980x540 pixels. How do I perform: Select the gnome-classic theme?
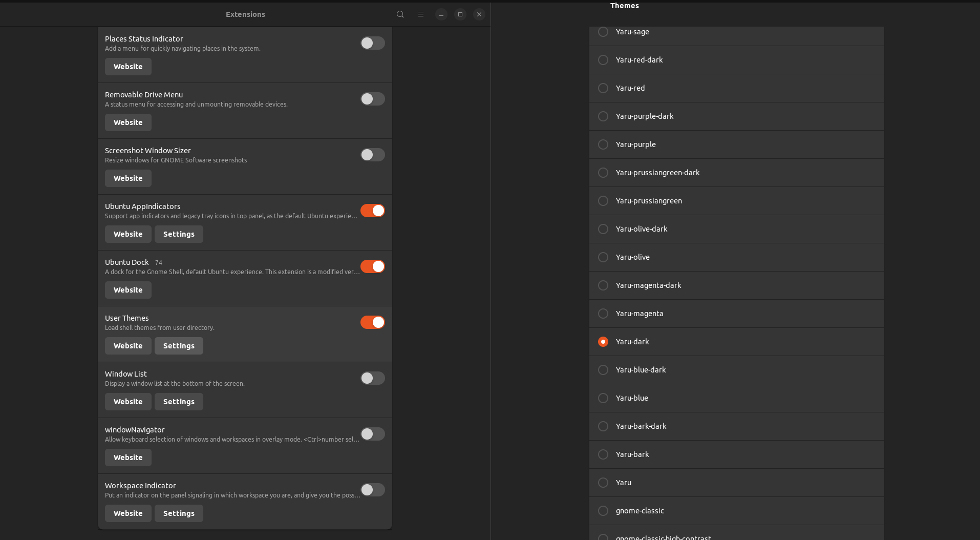[x=603, y=511]
